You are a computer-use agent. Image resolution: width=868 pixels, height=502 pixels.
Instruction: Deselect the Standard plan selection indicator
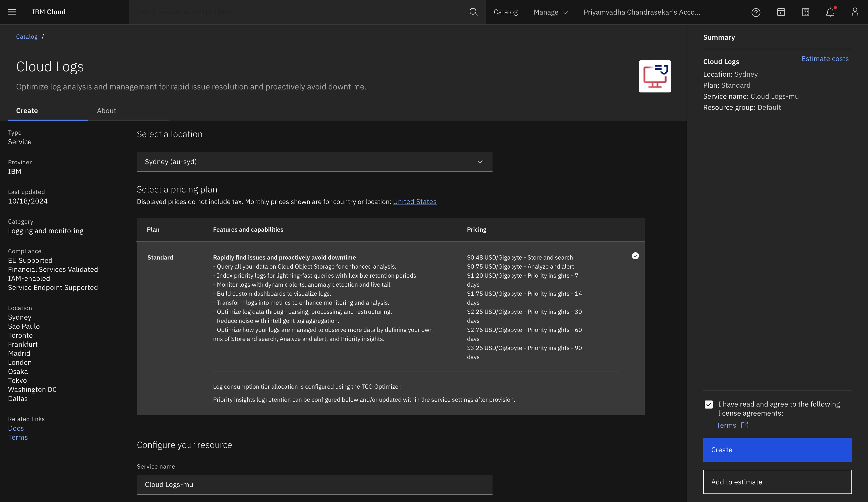pos(635,256)
